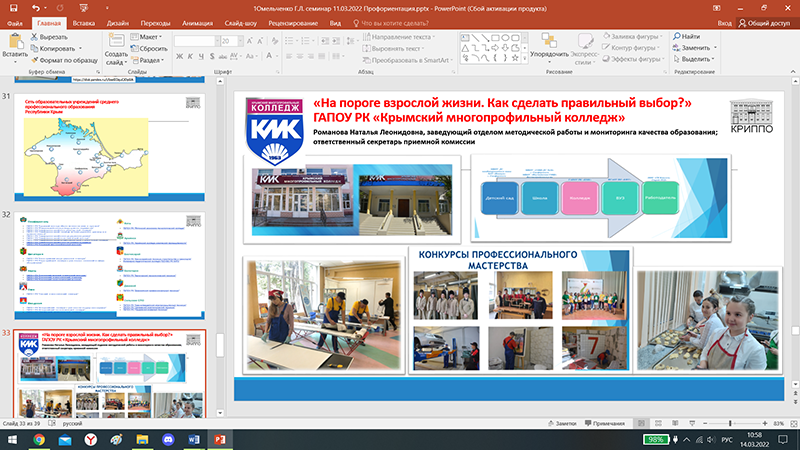800x450 pixels.
Task: Open the Копировать dropdown arrow
Action: pyautogui.click(x=81, y=48)
